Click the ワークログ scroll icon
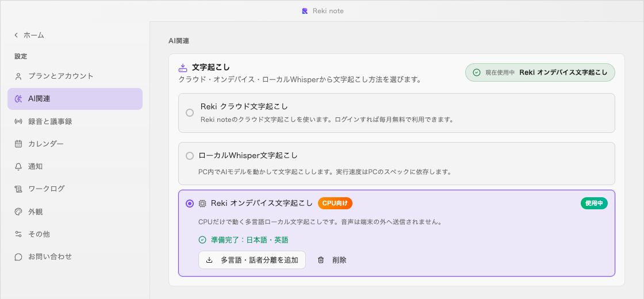The width and height of the screenshot is (644, 299). 18,189
